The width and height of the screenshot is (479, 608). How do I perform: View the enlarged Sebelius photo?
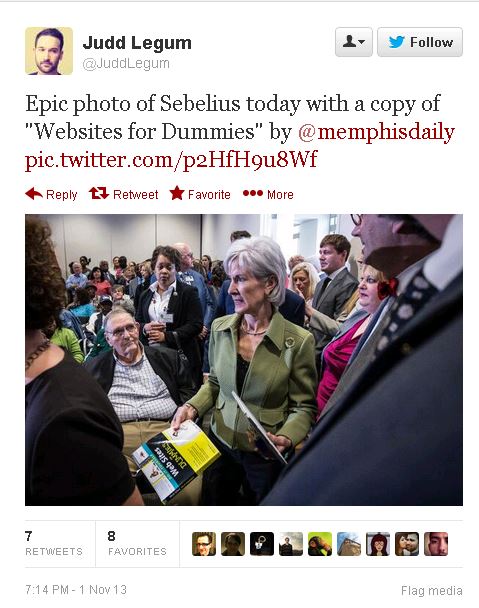pyautogui.click(x=244, y=360)
